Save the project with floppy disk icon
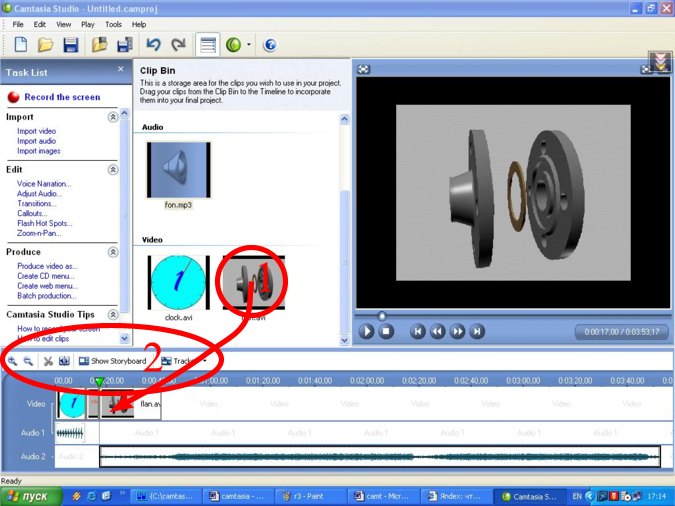The image size is (675, 506). pos(71,45)
